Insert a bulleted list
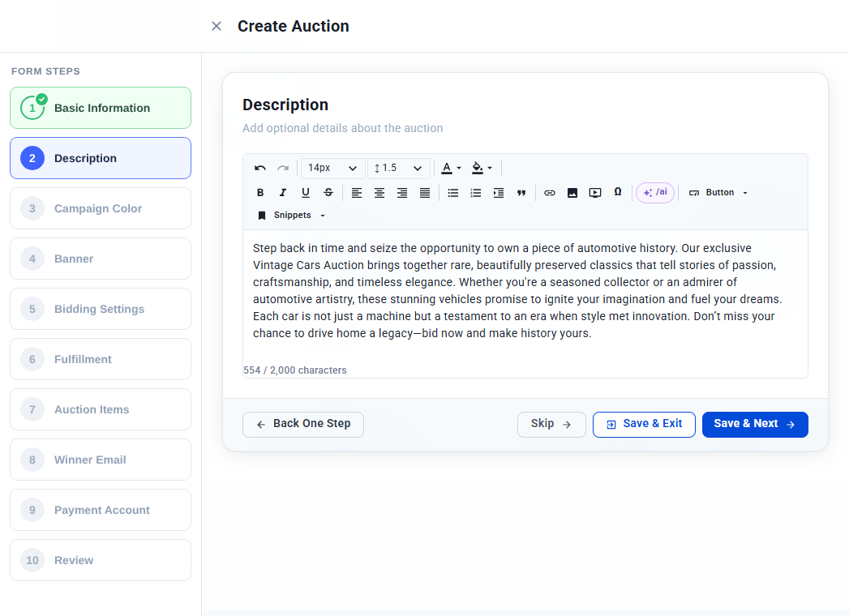 coord(452,193)
